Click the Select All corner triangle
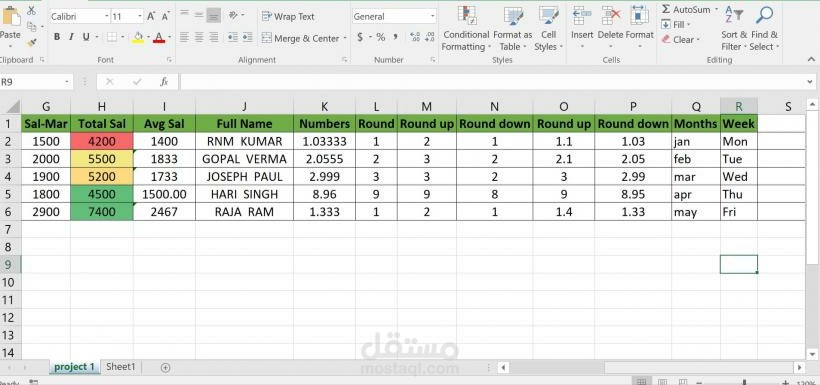 (12, 107)
